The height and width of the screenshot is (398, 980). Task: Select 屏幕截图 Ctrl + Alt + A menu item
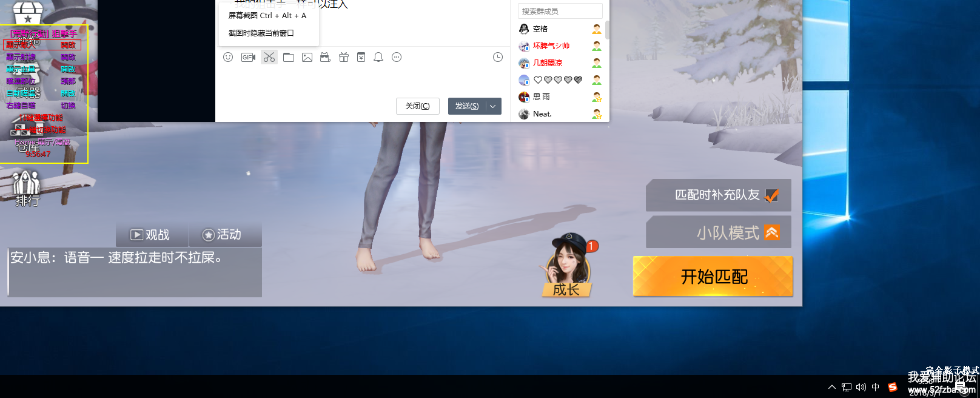(267, 16)
